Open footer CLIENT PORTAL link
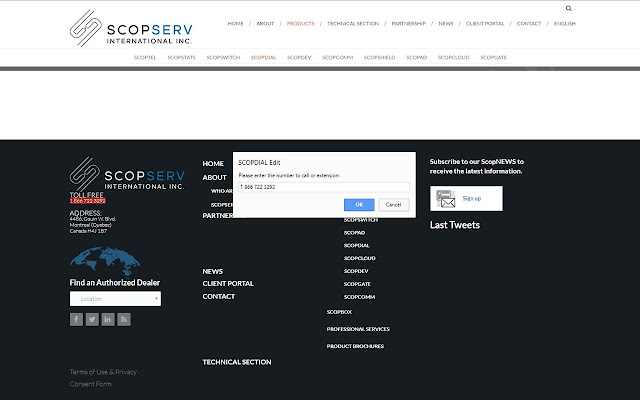This screenshot has height=400, width=640. pyautogui.click(x=228, y=283)
